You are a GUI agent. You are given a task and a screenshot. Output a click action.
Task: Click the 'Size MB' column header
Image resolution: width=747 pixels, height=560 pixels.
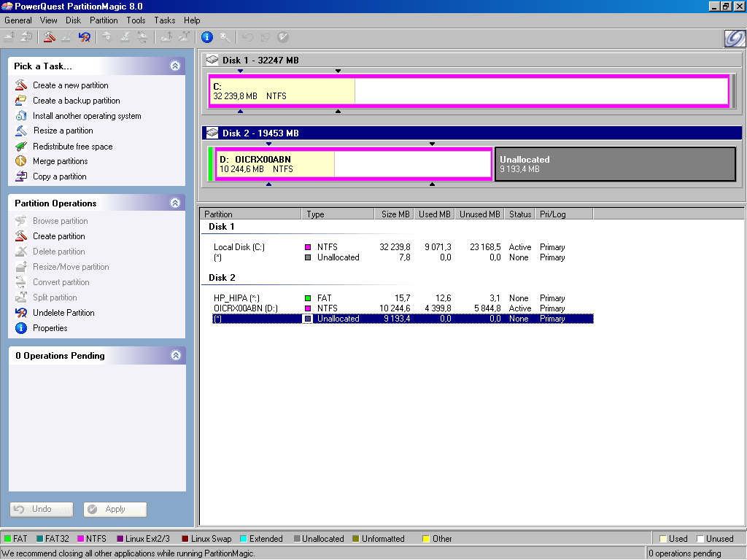[393, 214]
